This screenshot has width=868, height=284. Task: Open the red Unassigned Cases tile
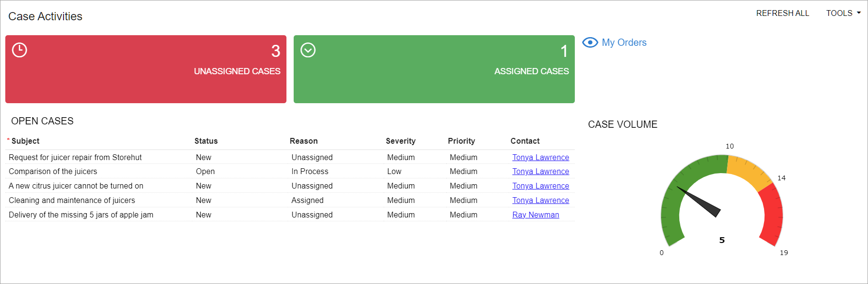(x=146, y=69)
